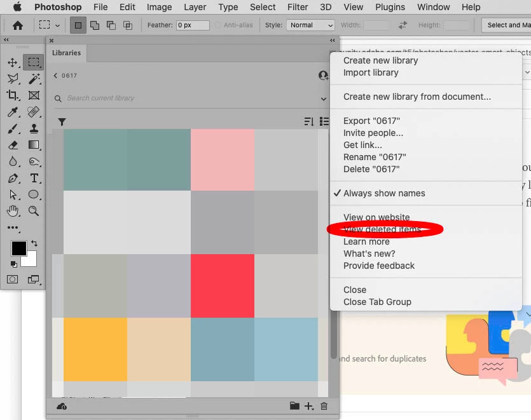The height and width of the screenshot is (420, 531).
Task: Select the Polygonal Lasso tool
Action: pyautogui.click(x=13, y=79)
